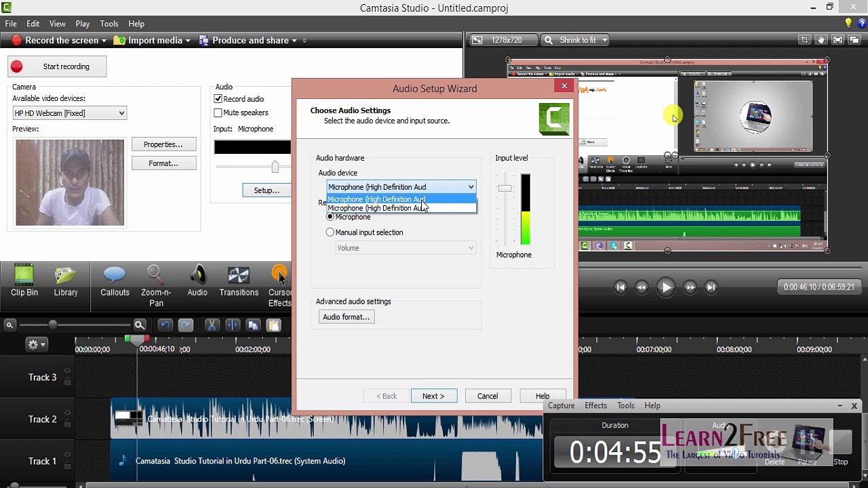Fast forward the preview playback
The image size is (868, 488).
[x=690, y=287]
